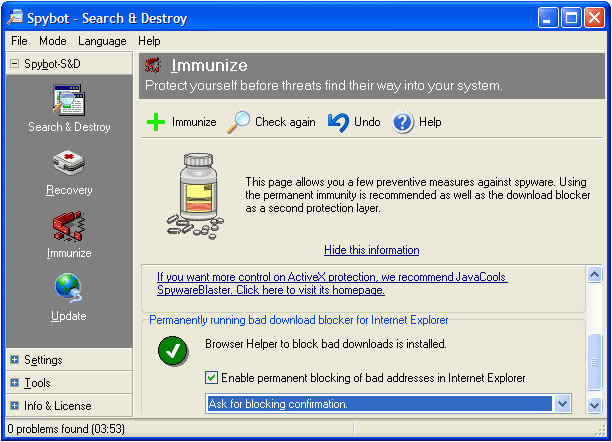Follow the JavaCools SpywareBlaster homepage link
The width and height of the screenshot is (612, 442).
(x=332, y=283)
